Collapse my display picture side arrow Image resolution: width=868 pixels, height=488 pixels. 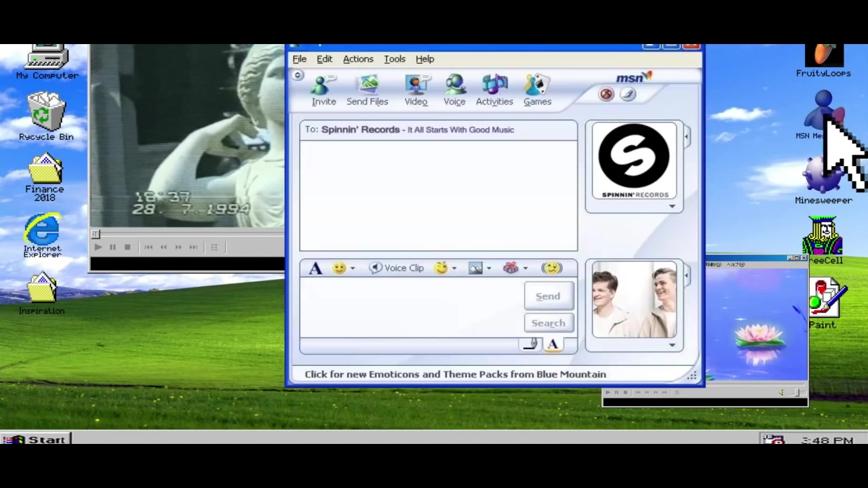click(x=686, y=275)
